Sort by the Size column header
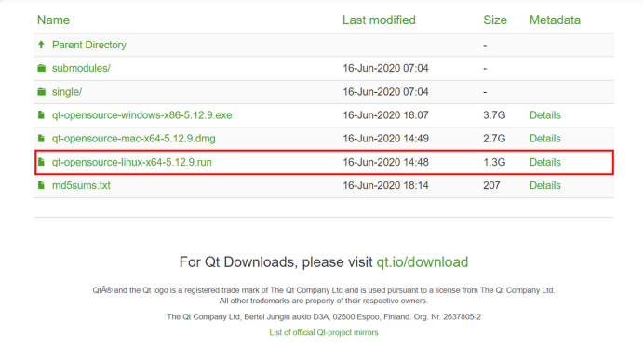 pos(495,20)
